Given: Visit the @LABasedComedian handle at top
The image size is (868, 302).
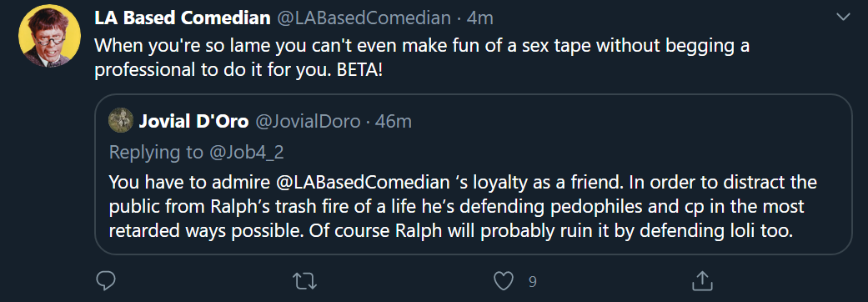Looking at the screenshot, I should pos(364,18).
